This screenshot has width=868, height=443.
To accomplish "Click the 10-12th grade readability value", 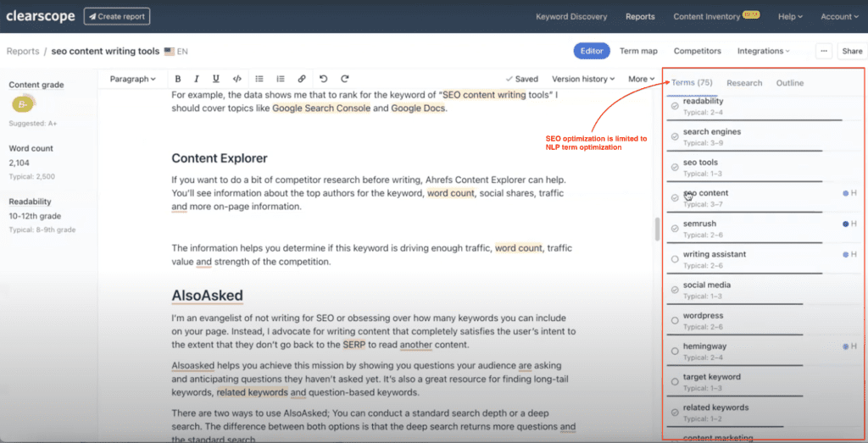I will 35,216.
